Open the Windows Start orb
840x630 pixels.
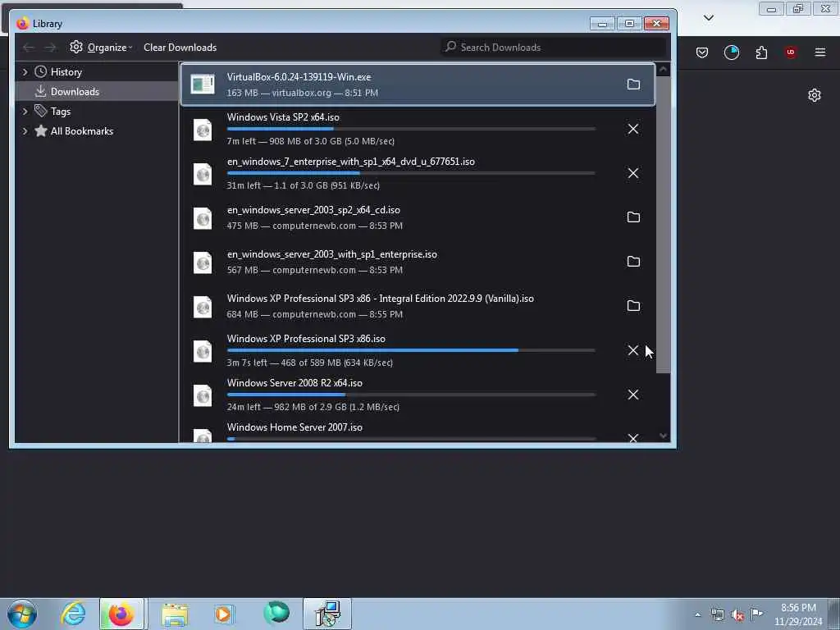click(22, 614)
